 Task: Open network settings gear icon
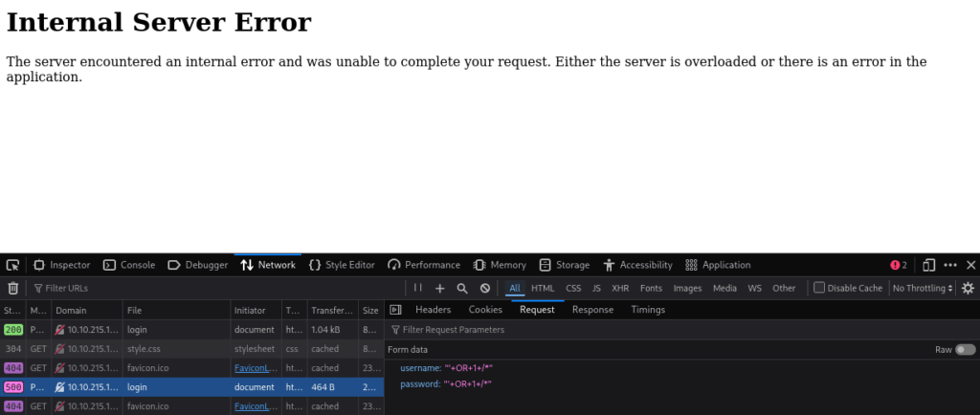(968, 288)
